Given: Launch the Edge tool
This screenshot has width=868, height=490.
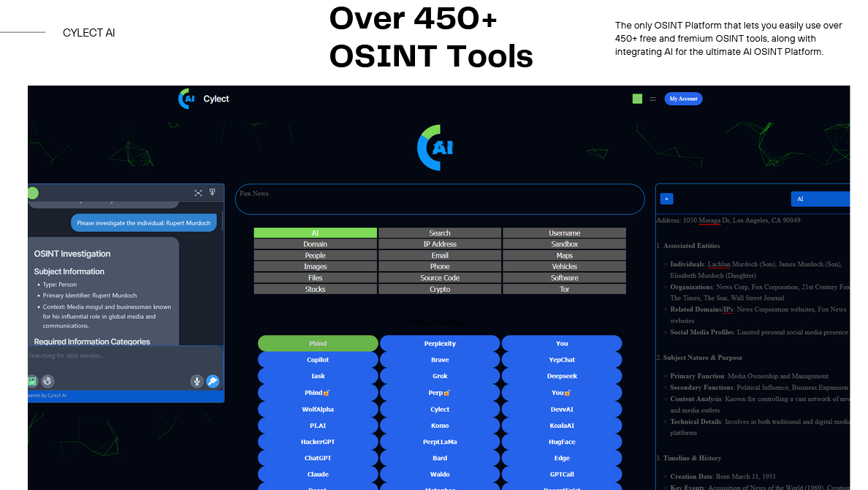Looking at the screenshot, I should 562,458.
